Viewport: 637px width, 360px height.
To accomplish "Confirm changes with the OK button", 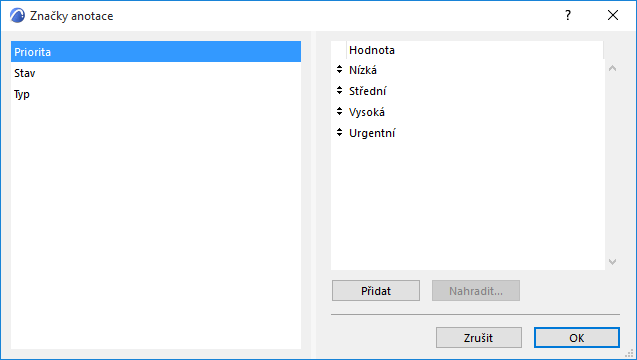I will coord(576,338).
